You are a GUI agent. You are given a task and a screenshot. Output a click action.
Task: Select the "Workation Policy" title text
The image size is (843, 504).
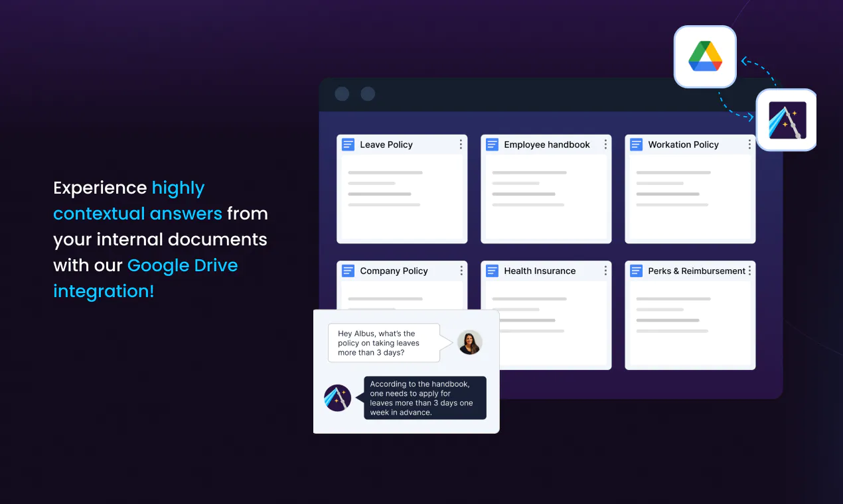(x=684, y=145)
